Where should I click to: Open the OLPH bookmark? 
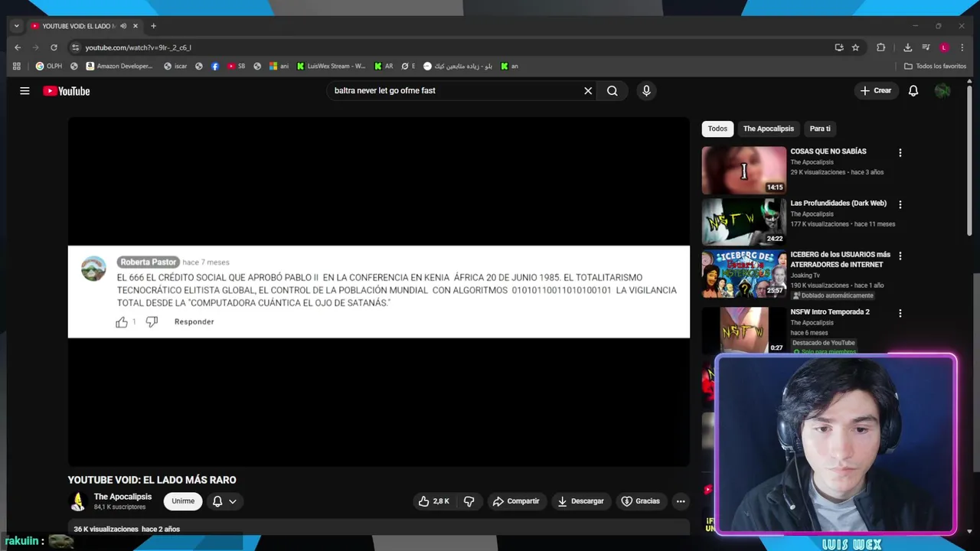pyautogui.click(x=49, y=67)
